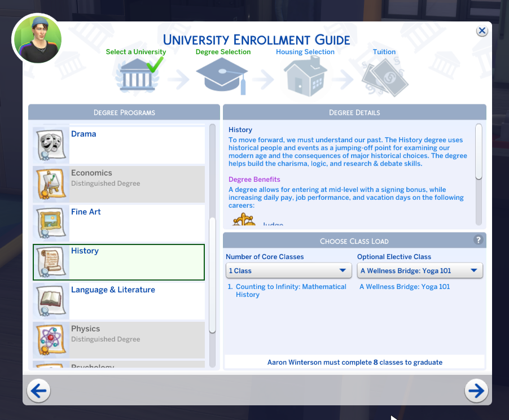Select the Language & Literature degree program
This screenshot has height=420, width=509.
click(119, 301)
